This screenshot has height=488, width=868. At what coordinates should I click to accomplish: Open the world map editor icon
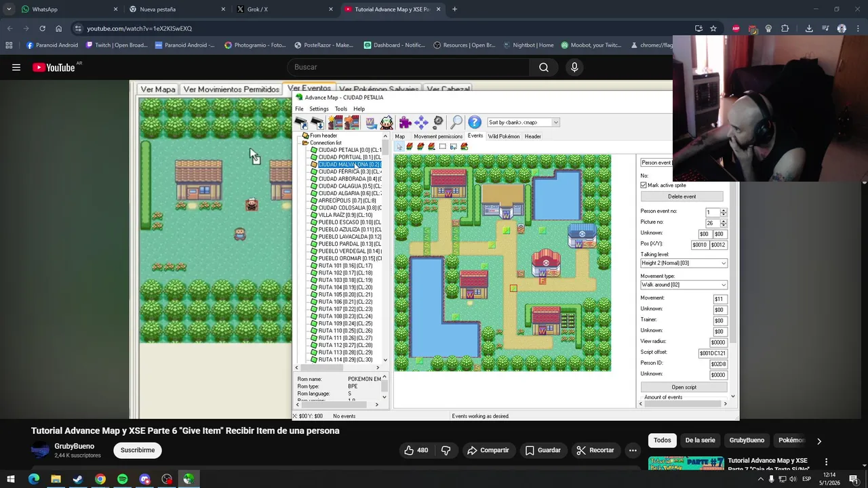(x=371, y=122)
